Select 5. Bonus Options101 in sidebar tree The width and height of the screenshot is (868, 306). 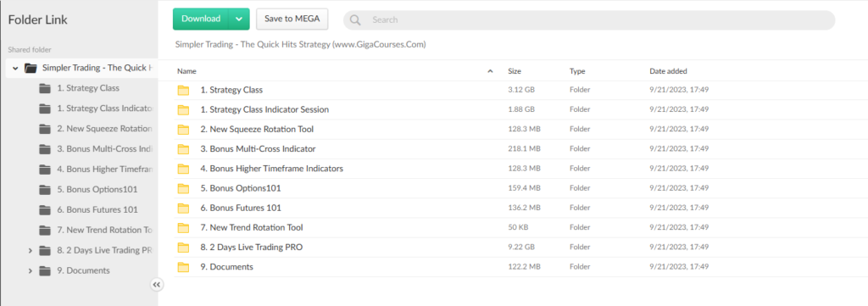[97, 190]
